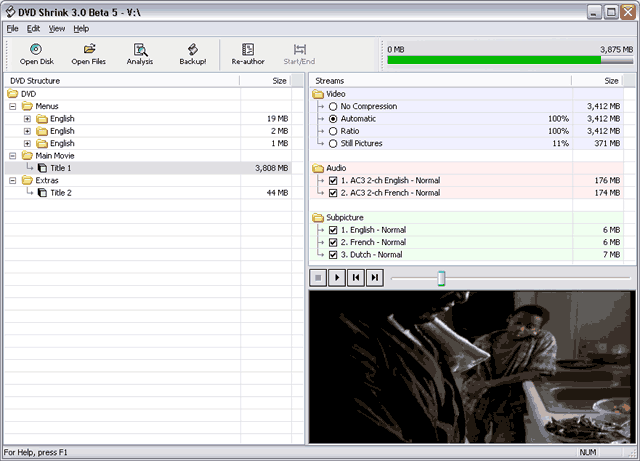Click the Extras folder icon

[x=27, y=180]
